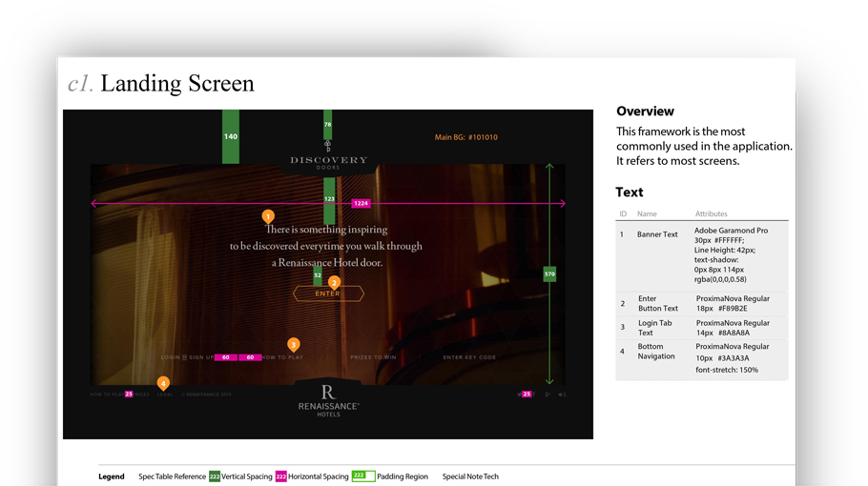Select the 'Main BG: #101010' note
The image size is (868, 486).
click(x=466, y=137)
